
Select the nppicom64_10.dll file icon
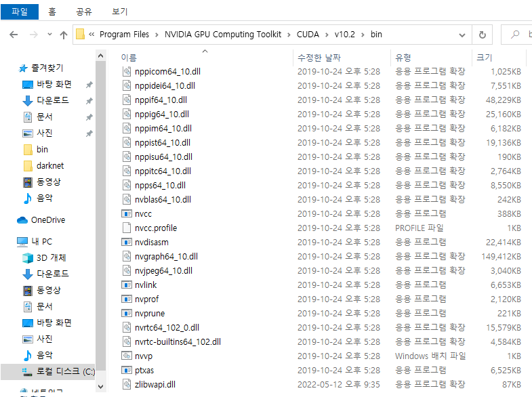click(x=127, y=72)
